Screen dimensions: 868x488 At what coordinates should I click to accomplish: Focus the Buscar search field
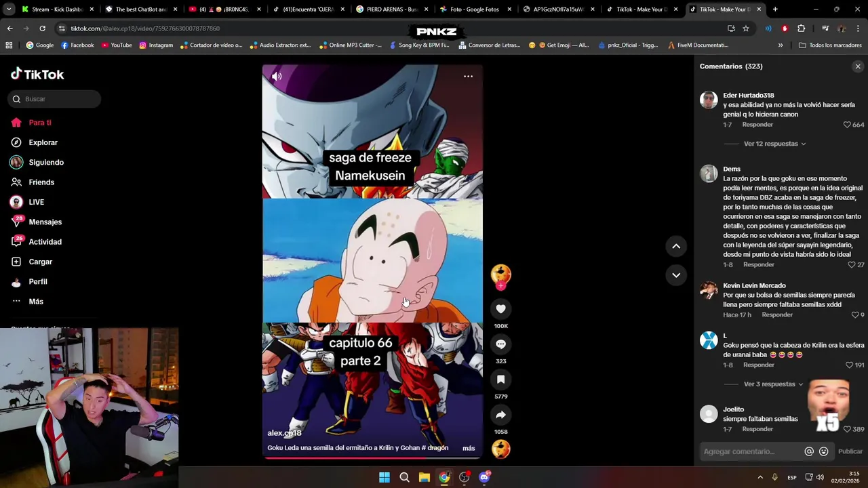click(x=55, y=99)
